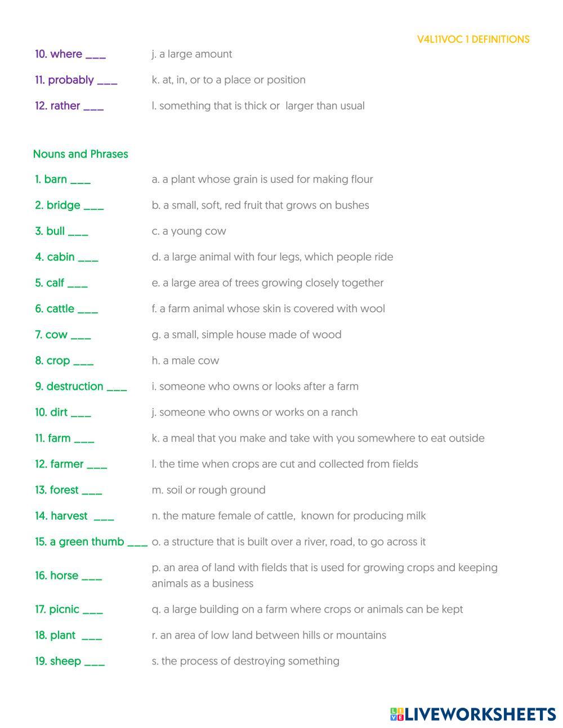Click the blank next to 'farmer'

(97, 465)
